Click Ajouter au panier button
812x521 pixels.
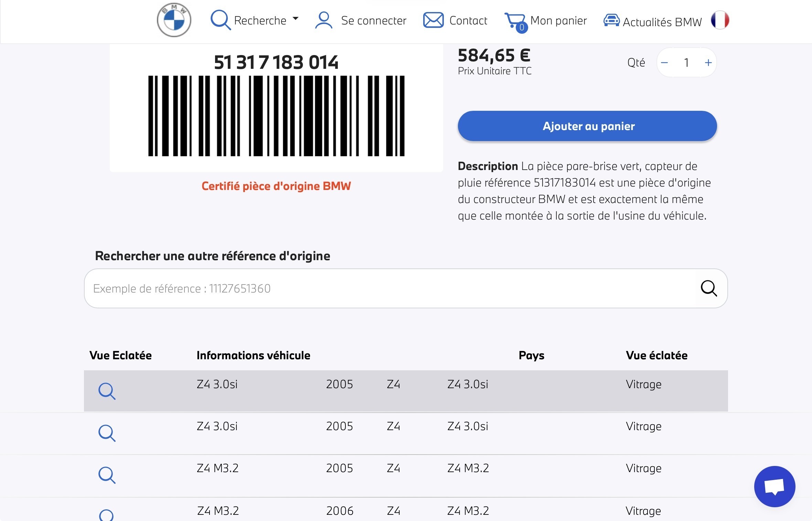[x=587, y=126]
